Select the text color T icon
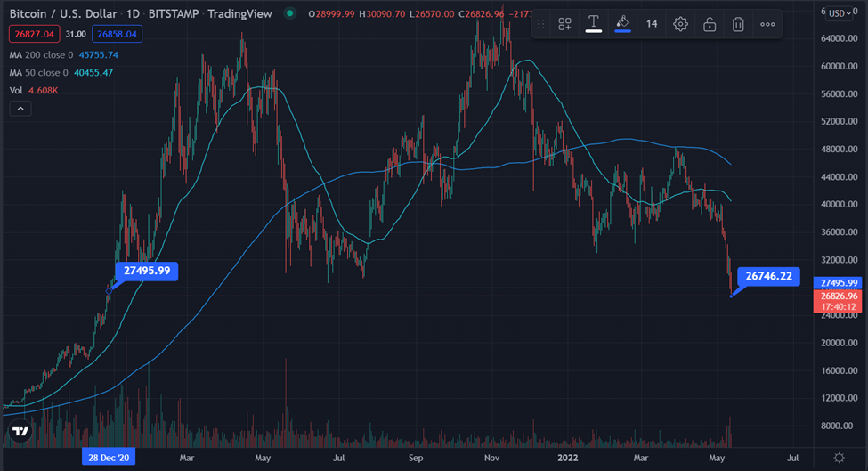868x471 pixels. pos(594,24)
